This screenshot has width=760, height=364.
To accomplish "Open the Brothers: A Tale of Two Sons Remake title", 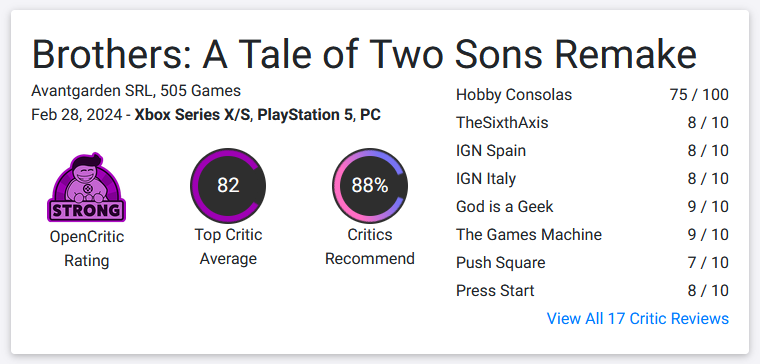I will (x=364, y=53).
